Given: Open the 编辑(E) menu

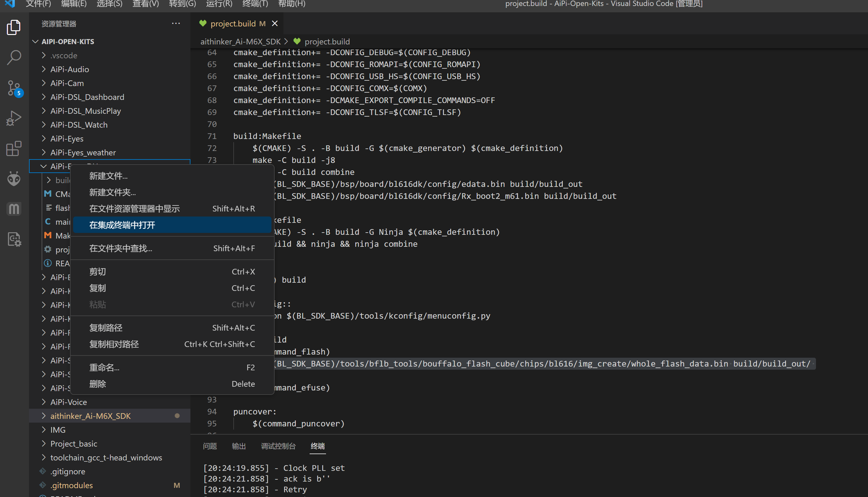Looking at the screenshot, I should click(74, 4).
